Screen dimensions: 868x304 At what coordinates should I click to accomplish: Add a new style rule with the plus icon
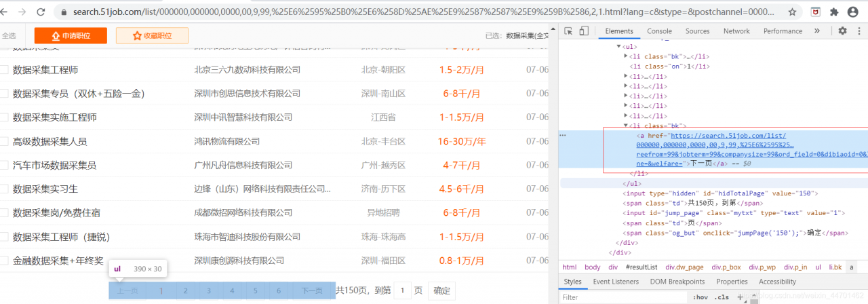[x=740, y=297]
